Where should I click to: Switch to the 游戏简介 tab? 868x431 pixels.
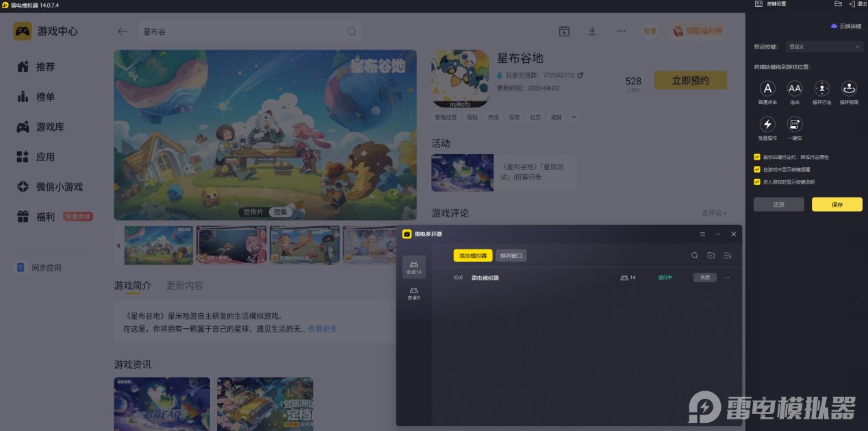(x=133, y=285)
